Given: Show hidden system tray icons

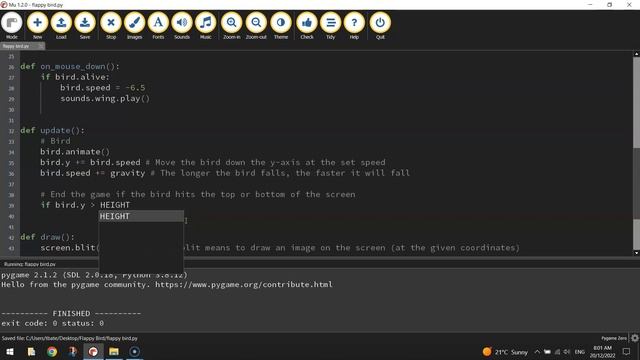Looking at the screenshot, I should coord(537,352).
